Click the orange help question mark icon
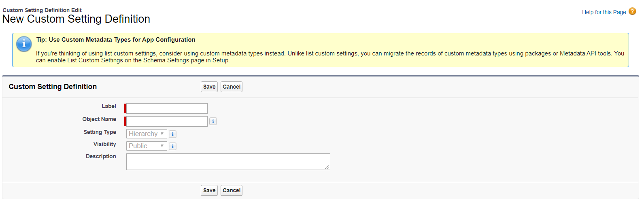The image size is (644, 204). [632, 11]
